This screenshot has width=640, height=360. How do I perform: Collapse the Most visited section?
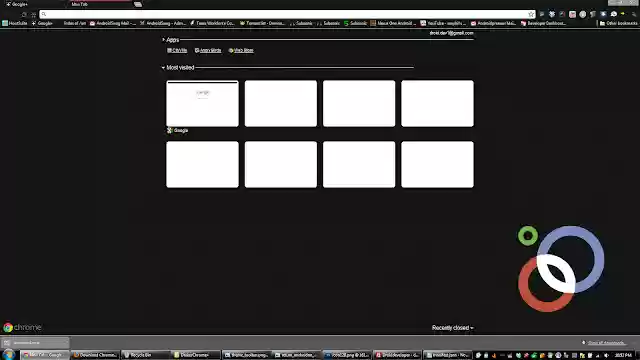[178, 67]
